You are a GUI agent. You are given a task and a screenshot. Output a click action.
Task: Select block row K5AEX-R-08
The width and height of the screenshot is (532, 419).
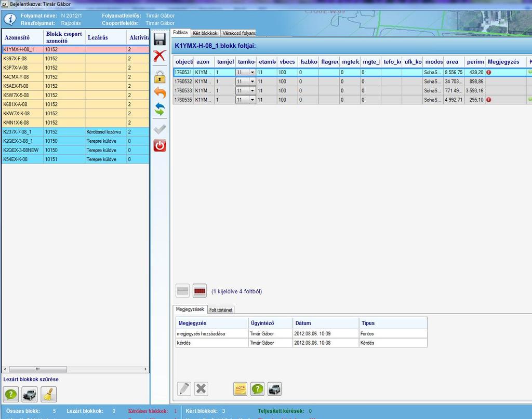(75, 86)
